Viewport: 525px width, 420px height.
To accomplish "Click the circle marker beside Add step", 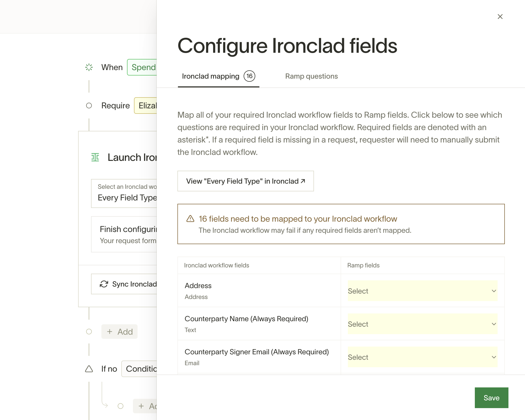I will (x=89, y=332).
